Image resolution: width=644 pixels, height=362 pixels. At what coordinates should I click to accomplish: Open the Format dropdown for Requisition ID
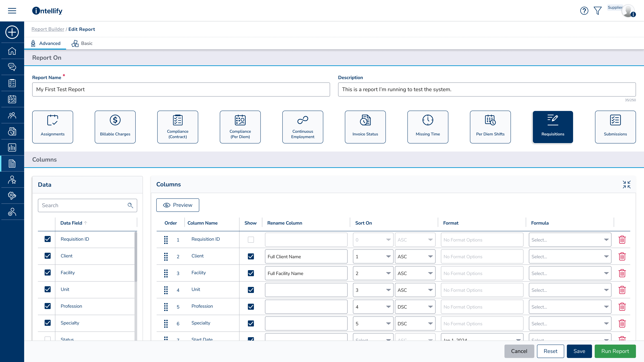click(x=482, y=240)
